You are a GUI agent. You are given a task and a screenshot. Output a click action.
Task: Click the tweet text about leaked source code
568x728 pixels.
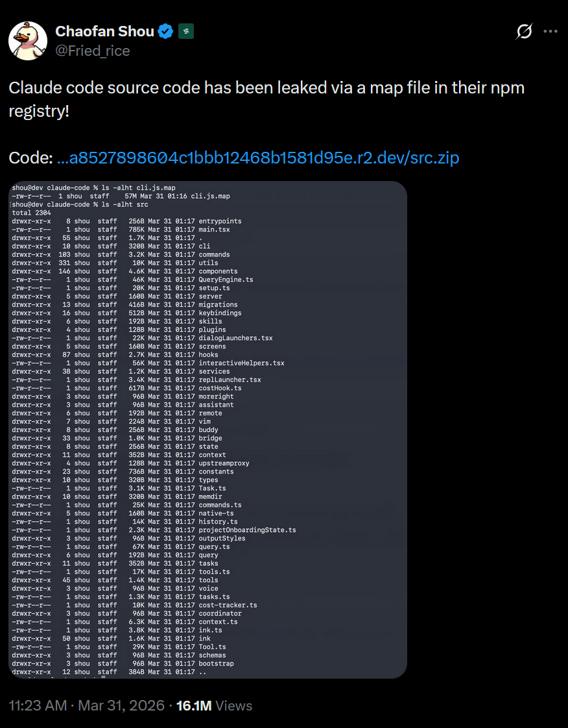point(266,99)
